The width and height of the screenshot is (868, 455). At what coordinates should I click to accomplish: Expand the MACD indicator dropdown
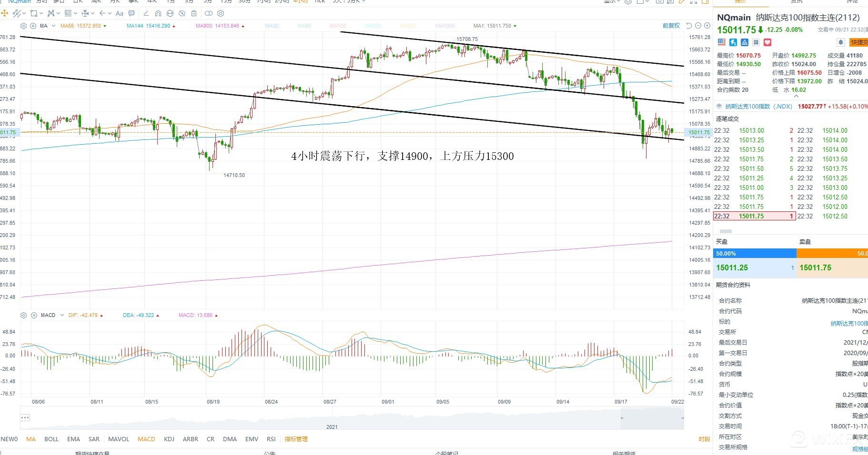[x=62, y=315]
